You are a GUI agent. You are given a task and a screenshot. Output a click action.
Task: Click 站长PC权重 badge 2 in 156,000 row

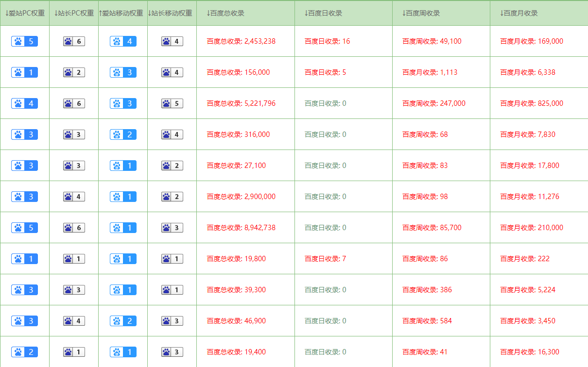[74, 72]
